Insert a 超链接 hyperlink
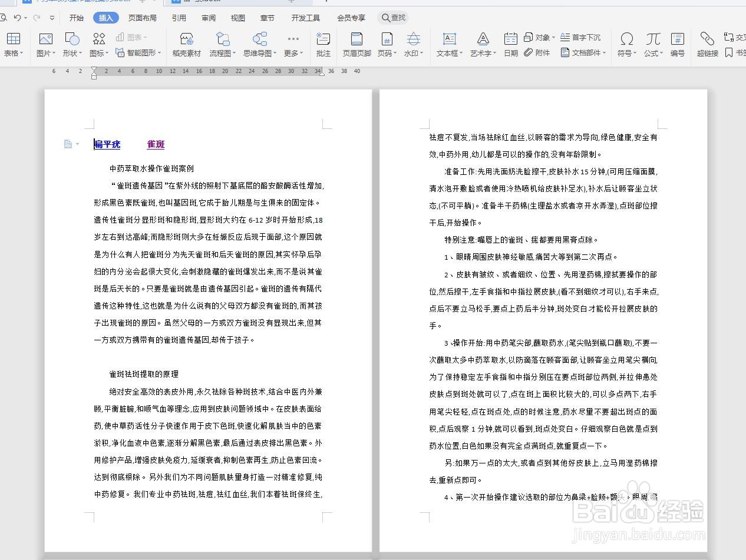Viewport: 746px width, 560px height. coord(707,45)
